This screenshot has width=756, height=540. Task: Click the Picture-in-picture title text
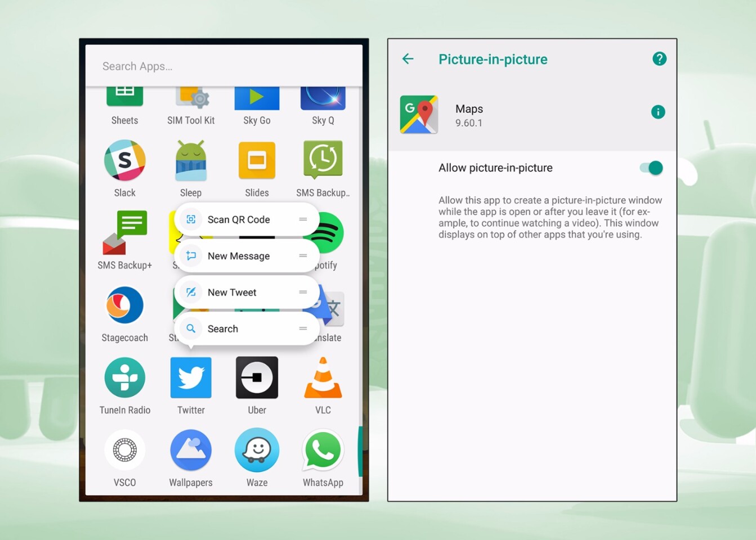pos(493,60)
